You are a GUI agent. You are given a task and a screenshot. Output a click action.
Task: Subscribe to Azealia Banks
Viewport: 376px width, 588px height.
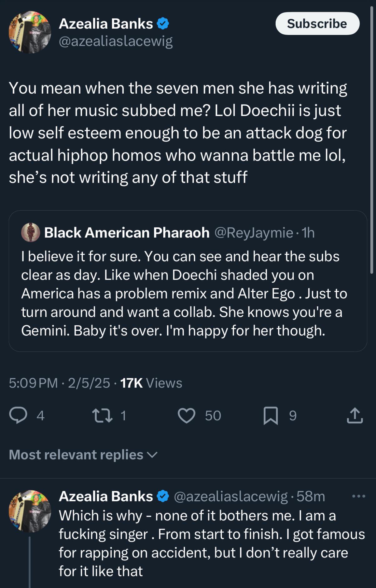(x=317, y=24)
